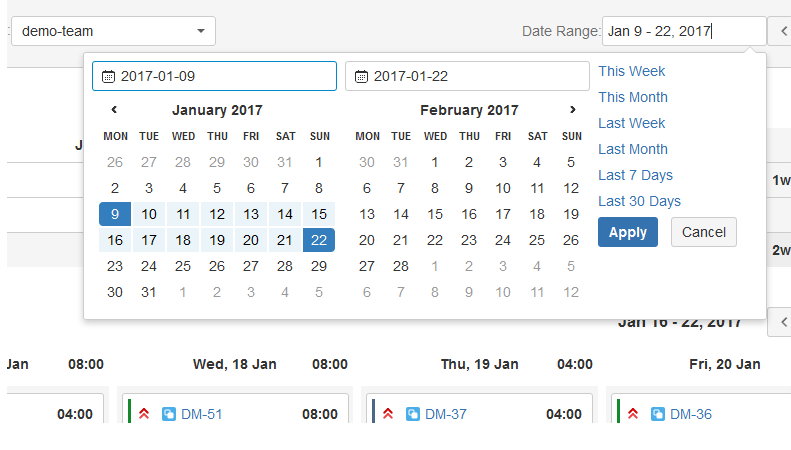Select February 14 in the calendar
The image size is (791, 450).
(x=401, y=214)
